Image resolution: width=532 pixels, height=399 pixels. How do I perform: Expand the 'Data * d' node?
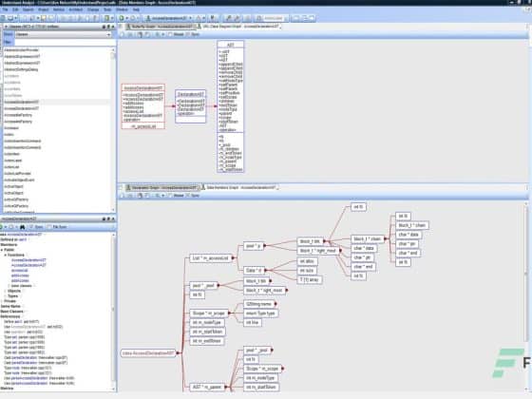266,271
